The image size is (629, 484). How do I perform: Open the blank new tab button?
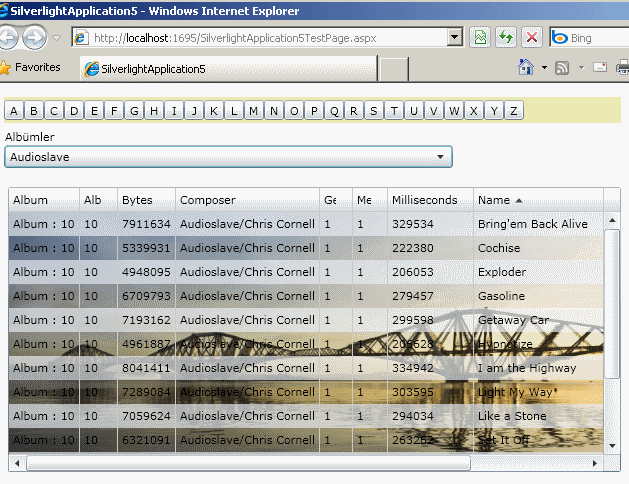click(x=394, y=69)
